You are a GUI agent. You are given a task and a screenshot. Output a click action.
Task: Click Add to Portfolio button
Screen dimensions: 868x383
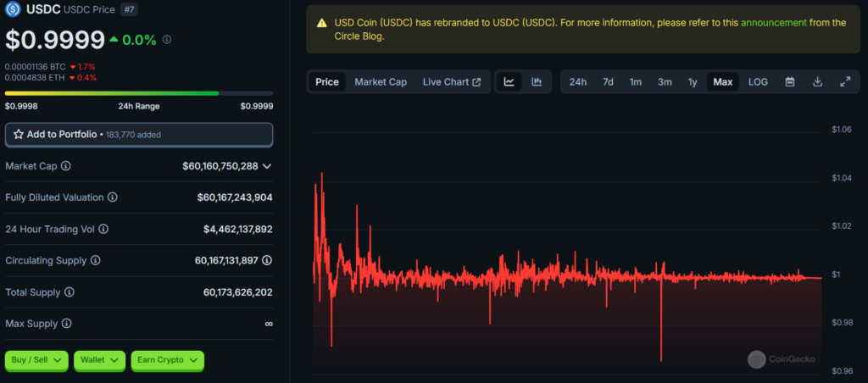tap(139, 135)
